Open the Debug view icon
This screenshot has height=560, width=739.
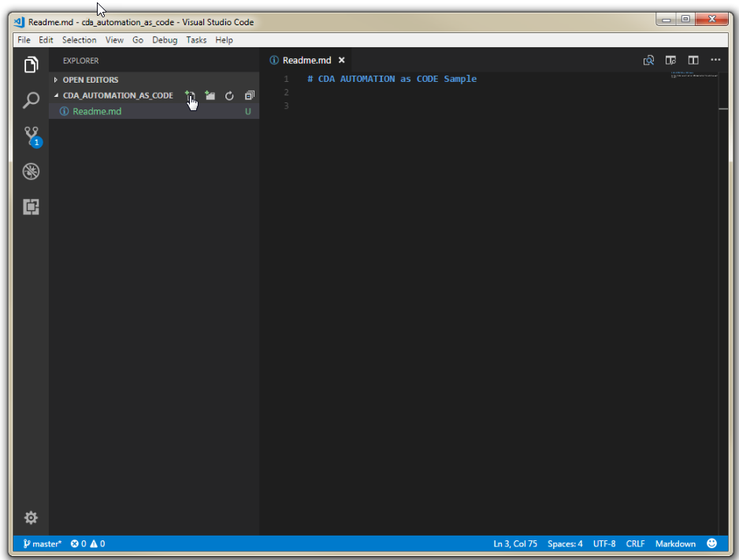pos(31,172)
